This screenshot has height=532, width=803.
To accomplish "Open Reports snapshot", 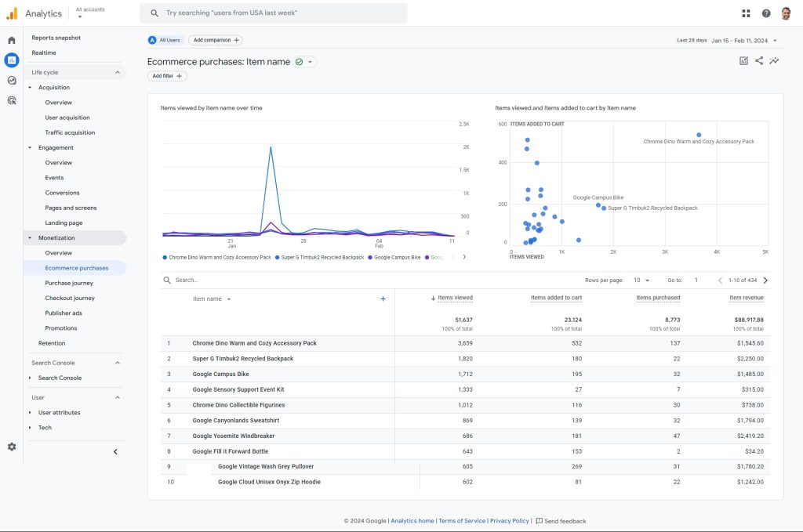I will (56, 38).
